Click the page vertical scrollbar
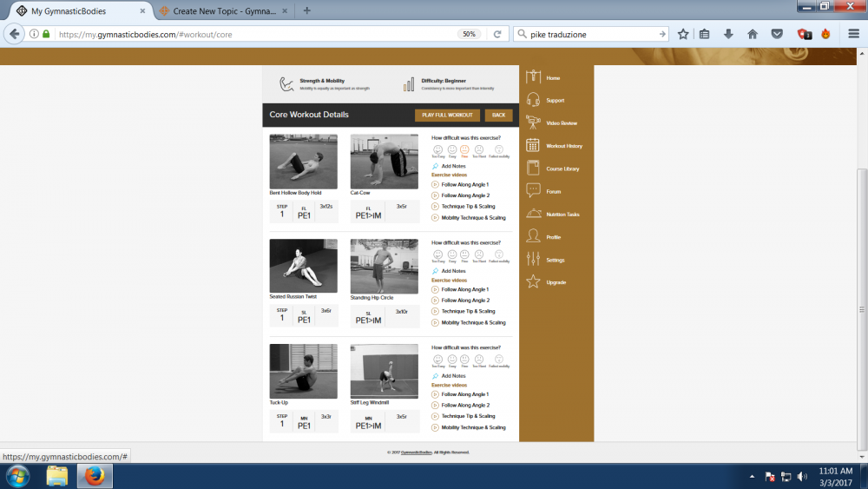 coord(862,310)
